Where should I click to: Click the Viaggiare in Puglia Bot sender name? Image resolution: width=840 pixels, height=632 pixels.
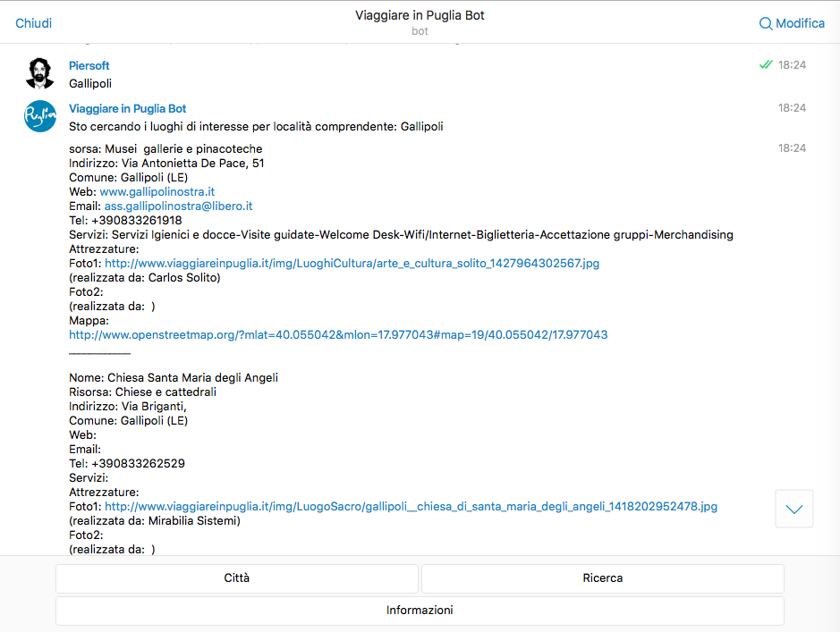[x=128, y=109]
